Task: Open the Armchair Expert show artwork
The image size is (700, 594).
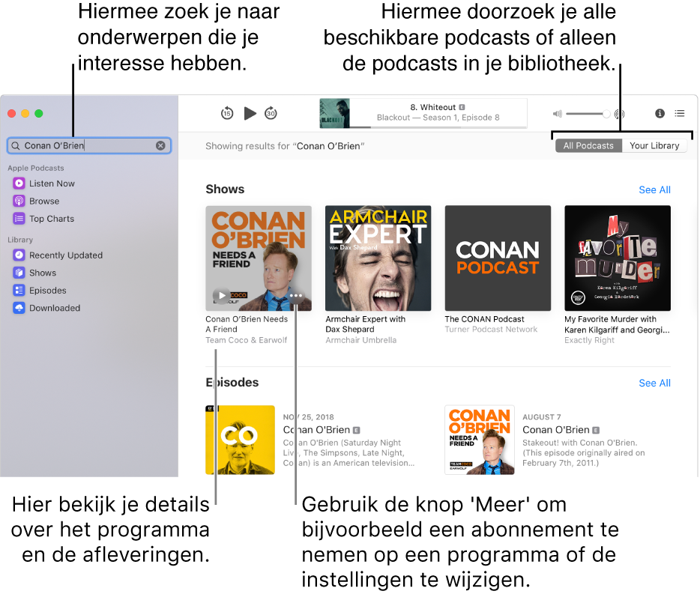Action: coord(378,258)
